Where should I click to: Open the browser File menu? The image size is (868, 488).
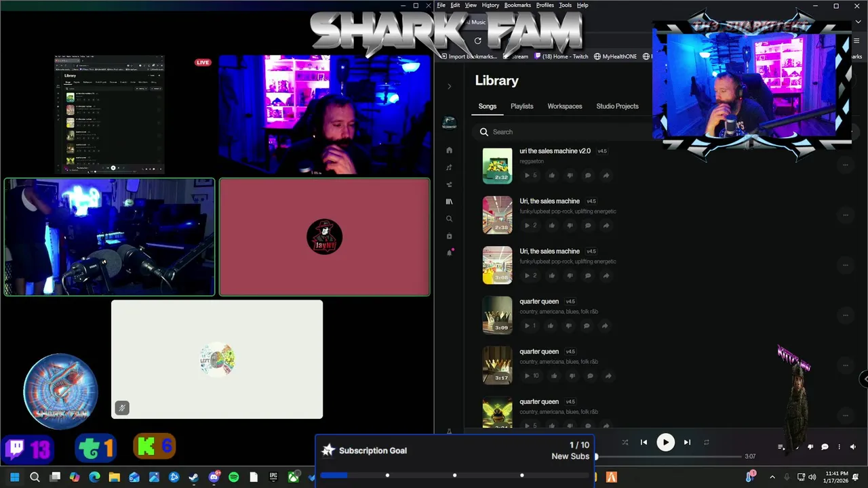(441, 5)
